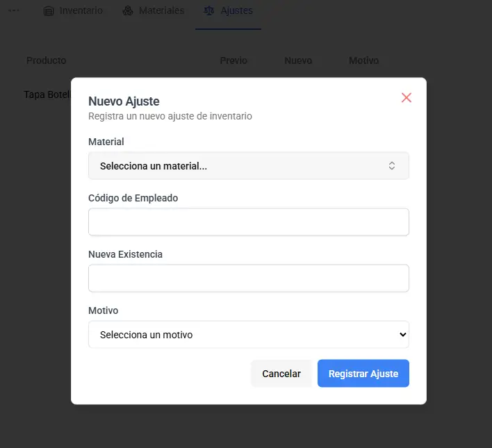Screen dimensions: 492x448
Task: Click the Registrar Ajuste button
Action: pos(363,374)
